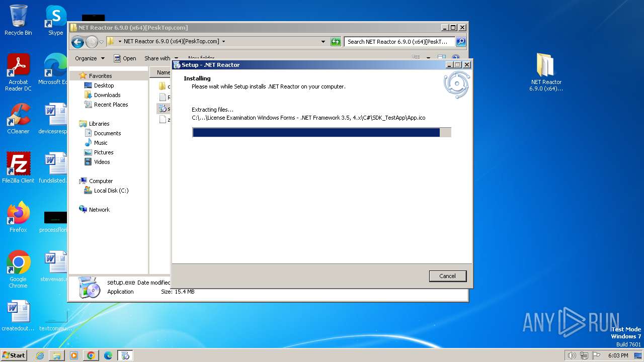
Task: Open createdout Word document
Action: (18, 316)
